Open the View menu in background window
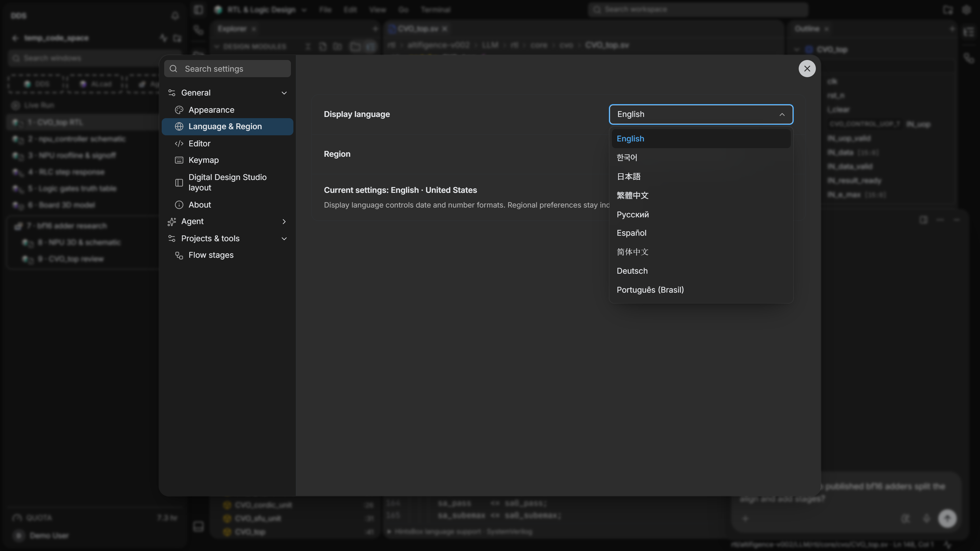This screenshot has height=551, width=980. 377,9
